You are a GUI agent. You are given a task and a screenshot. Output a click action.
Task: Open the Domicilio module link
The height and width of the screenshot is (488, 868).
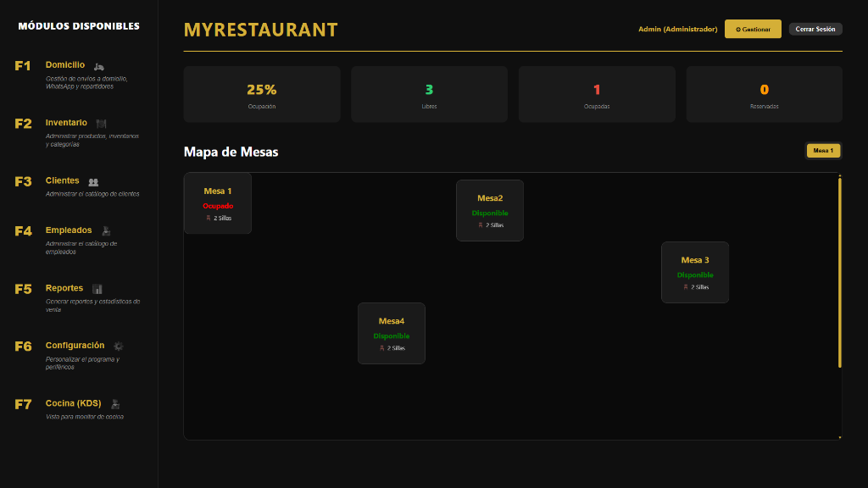64,64
